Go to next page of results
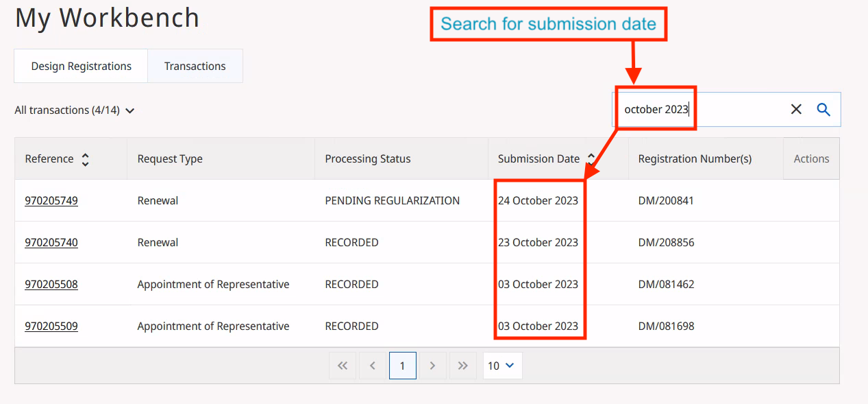Viewport: 868px width, 404px height. (x=432, y=366)
